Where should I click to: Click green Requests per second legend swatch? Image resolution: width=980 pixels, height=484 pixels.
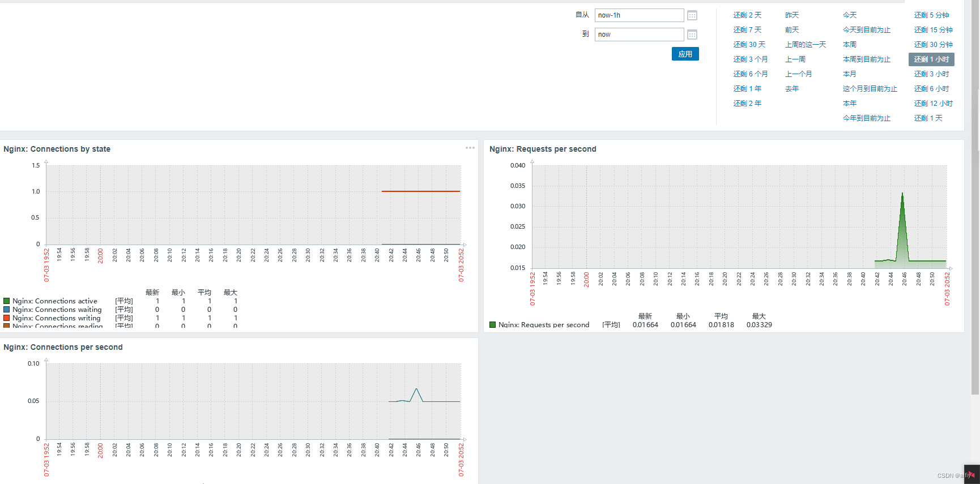tap(493, 325)
